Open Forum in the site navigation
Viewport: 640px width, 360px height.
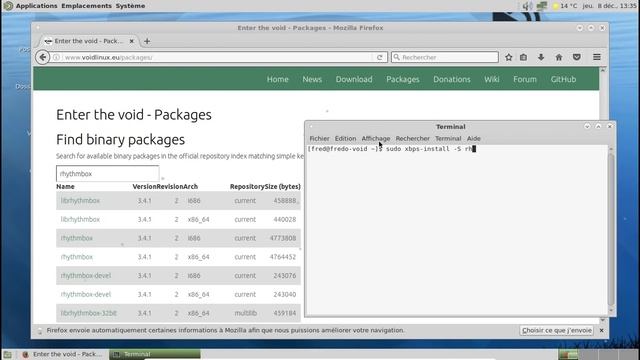pos(525,79)
